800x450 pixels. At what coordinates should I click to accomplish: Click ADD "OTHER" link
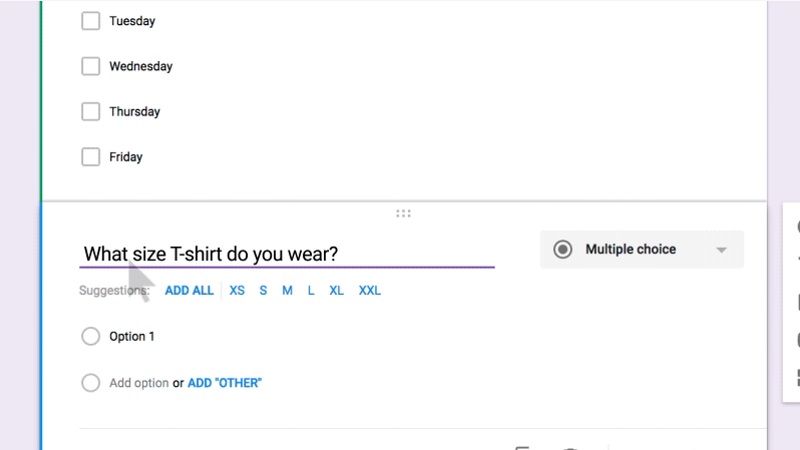click(x=225, y=383)
